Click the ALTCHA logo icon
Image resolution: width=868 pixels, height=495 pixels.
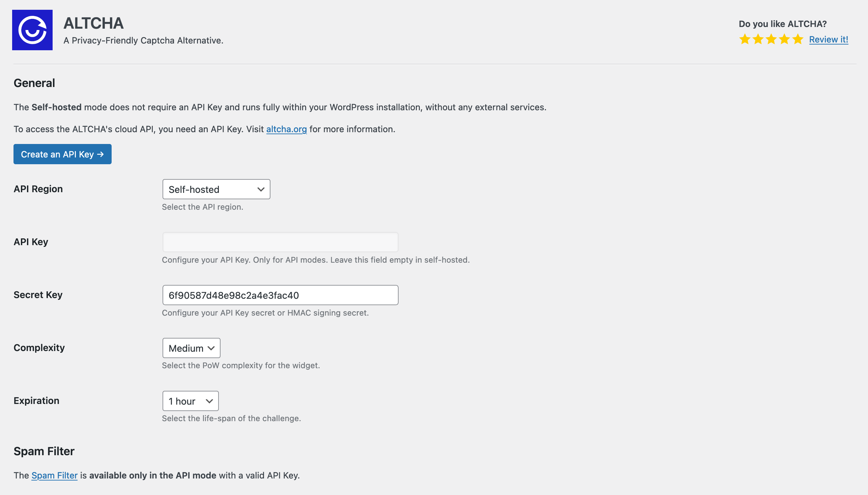point(32,30)
